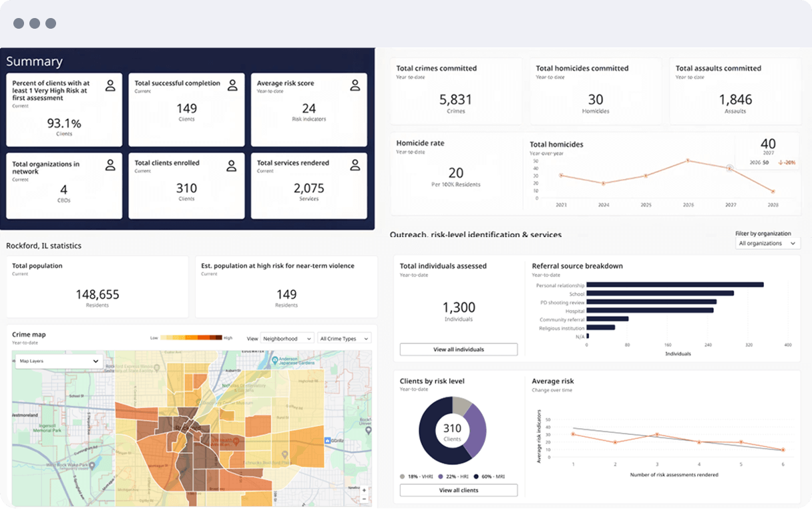The image size is (812, 509).
Task: Click person icon on Average risk score card
Action: (x=355, y=85)
